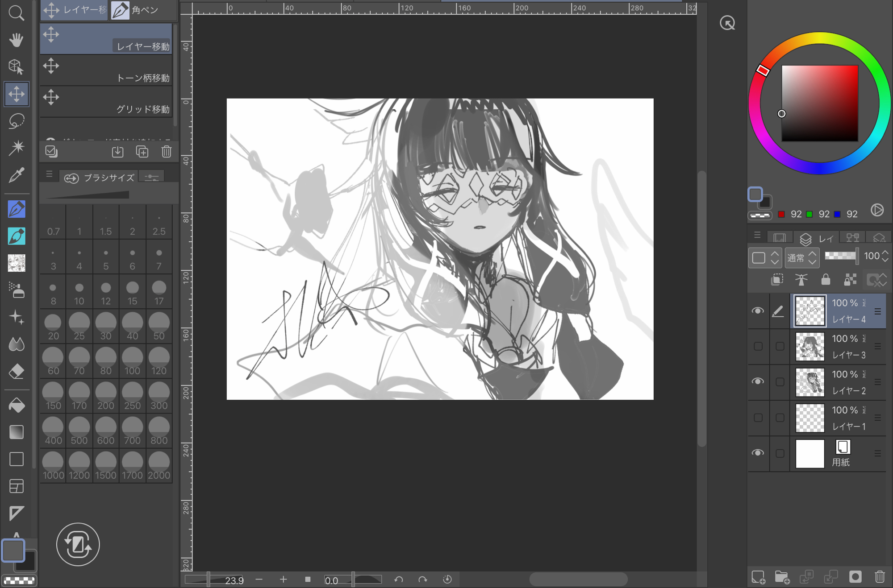Click the delete layer trash icon
Viewport: 893px width, 588px height.
pos(880,577)
